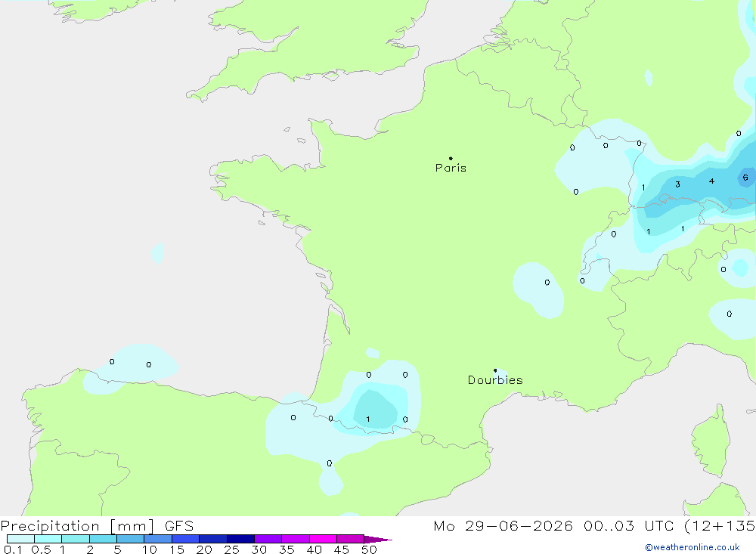Click legend tick label '0.5'

point(41,549)
